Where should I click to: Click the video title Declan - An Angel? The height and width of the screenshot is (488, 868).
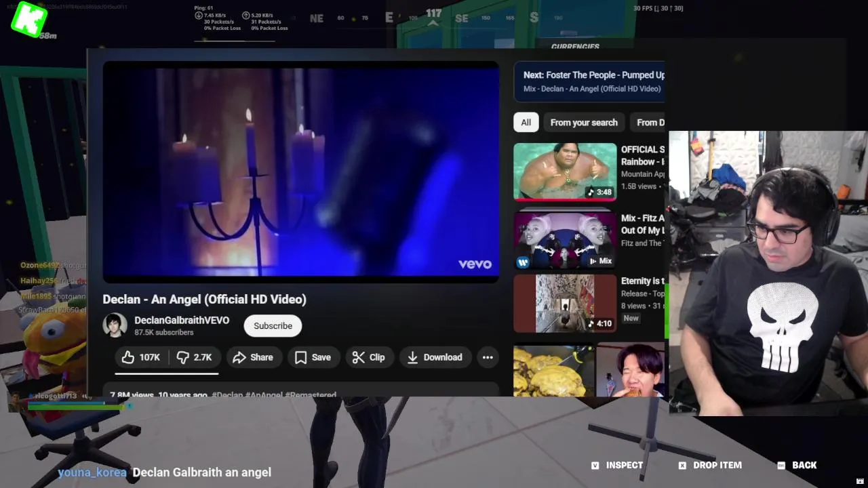(x=204, y=299)
